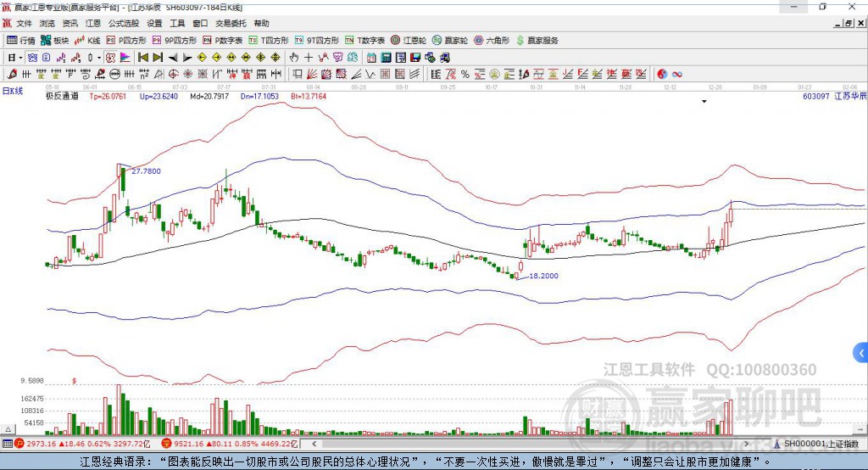
Task: Open the P四方形 tool
Action: (126, 41)
